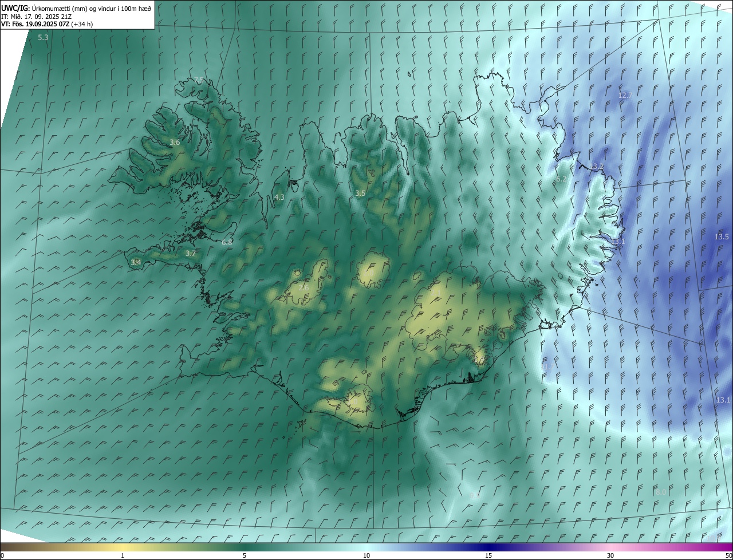
Task: Click the '50' tick on the colour scale
Action: [728, 556]
